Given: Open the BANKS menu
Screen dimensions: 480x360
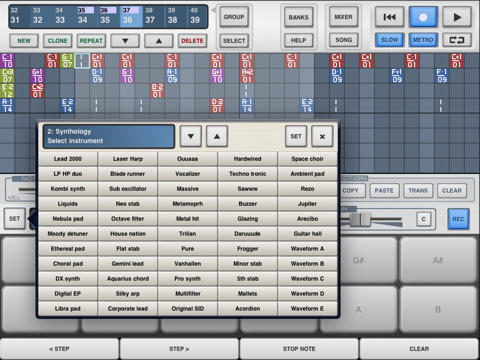Looking at the screenshot, I should (298, 17).
